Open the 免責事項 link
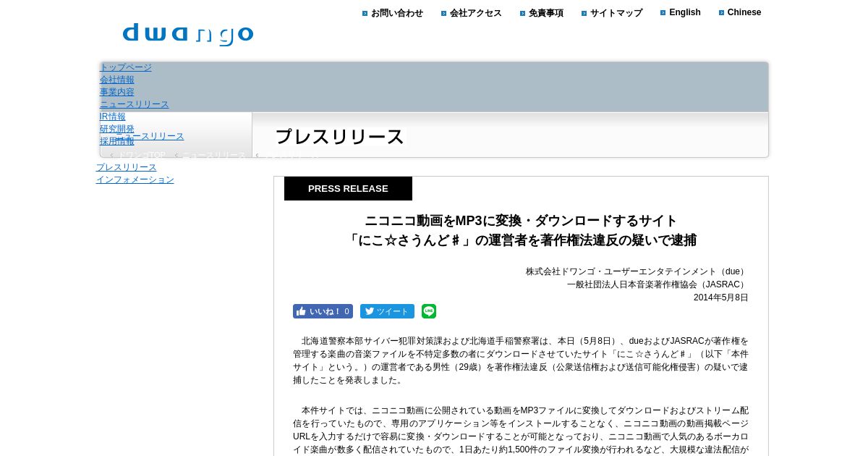Image resolution: width=868 pixels, height=456 pixels. tap(546, 13)
